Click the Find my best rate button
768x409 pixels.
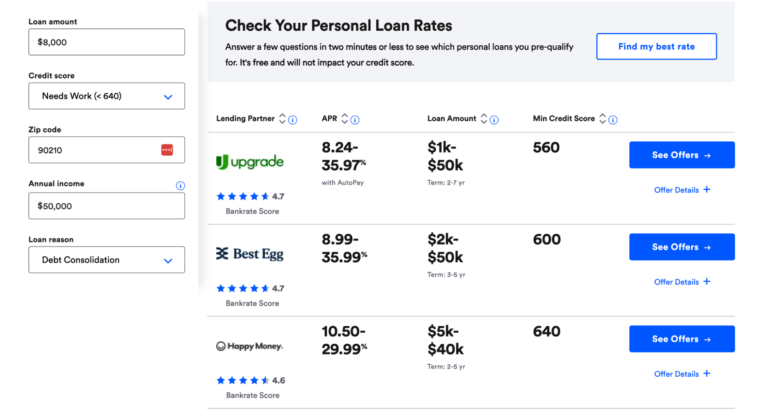point(656,47)
